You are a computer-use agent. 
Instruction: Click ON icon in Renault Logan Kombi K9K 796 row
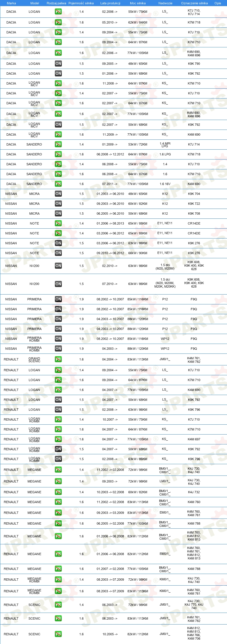[x=58, y=459]
